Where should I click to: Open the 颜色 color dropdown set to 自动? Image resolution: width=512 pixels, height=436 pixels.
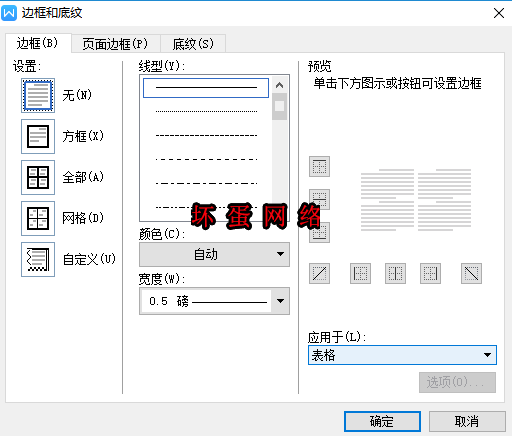[214, 254]
